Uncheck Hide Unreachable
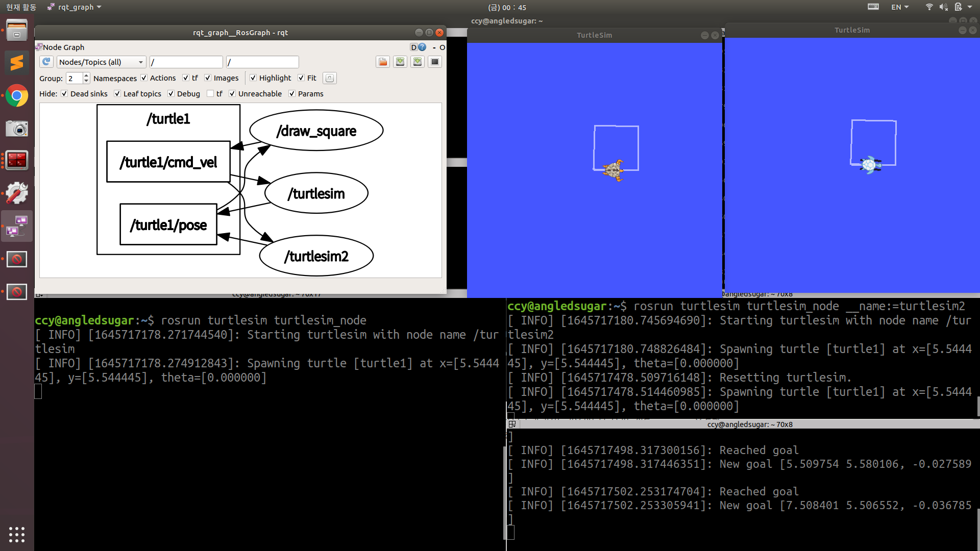 point(232,94)
